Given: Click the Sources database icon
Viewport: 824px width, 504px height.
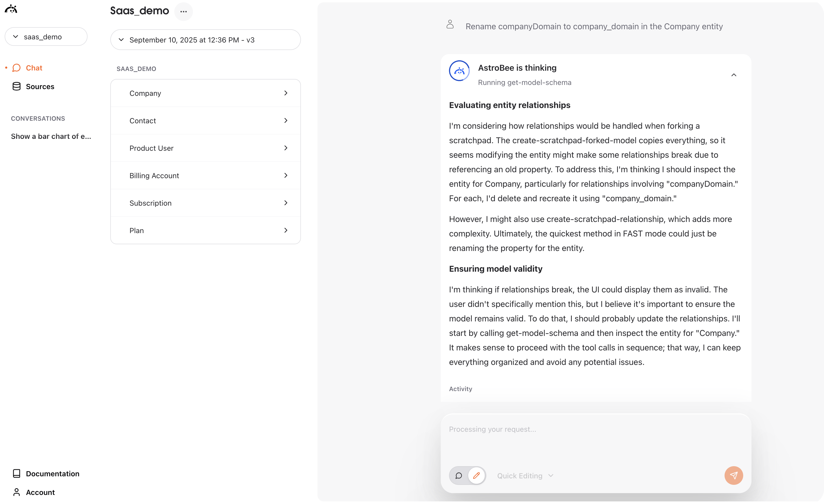Looking at the screenshot, I should point(16,87).
